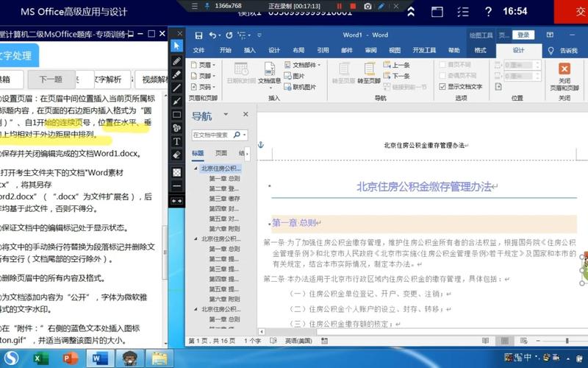Open the 开始 ribbon tab

pyautogui.click(x=226, y=50)
